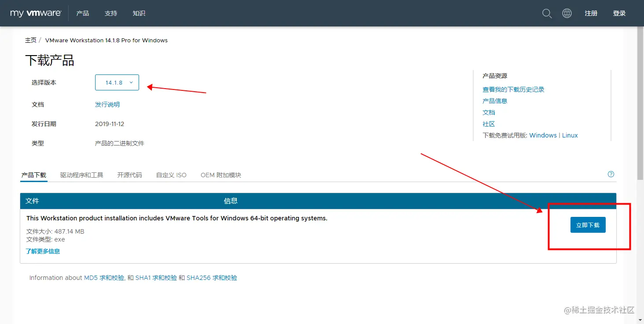The image size is (644, 324).
Task: Click 登录 in the header
Action: coord(619,13)
